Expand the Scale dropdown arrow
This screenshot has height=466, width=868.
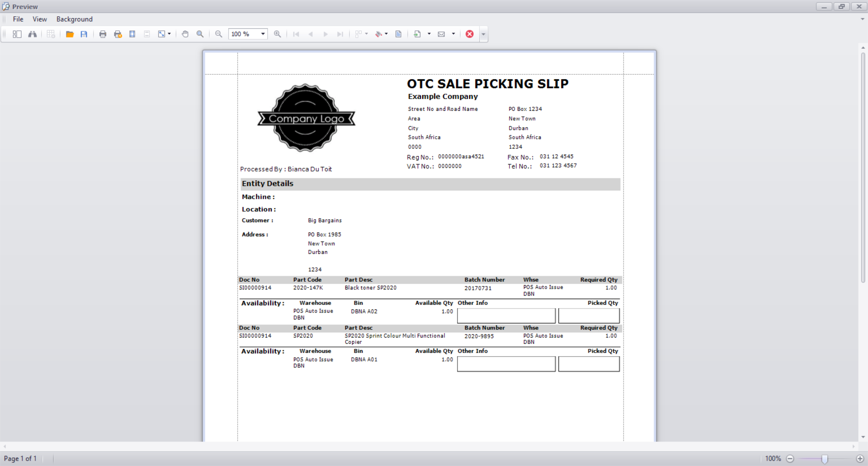click(170, 34)
